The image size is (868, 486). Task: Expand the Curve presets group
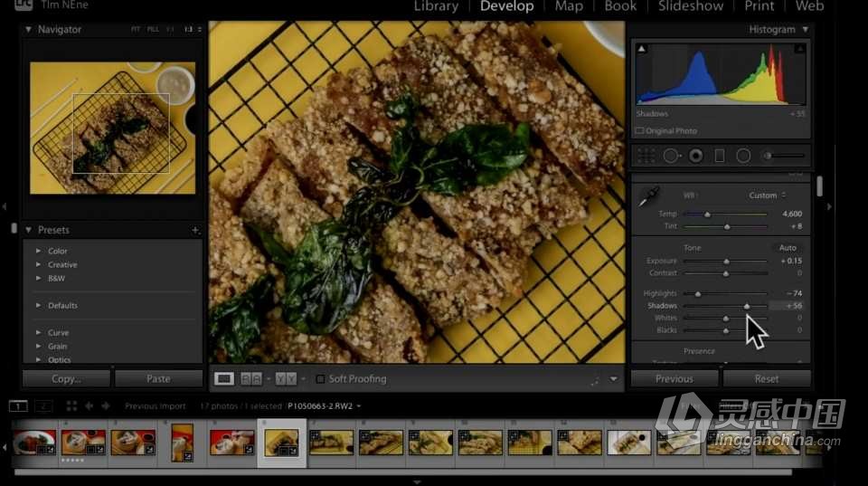pos(38,332)
